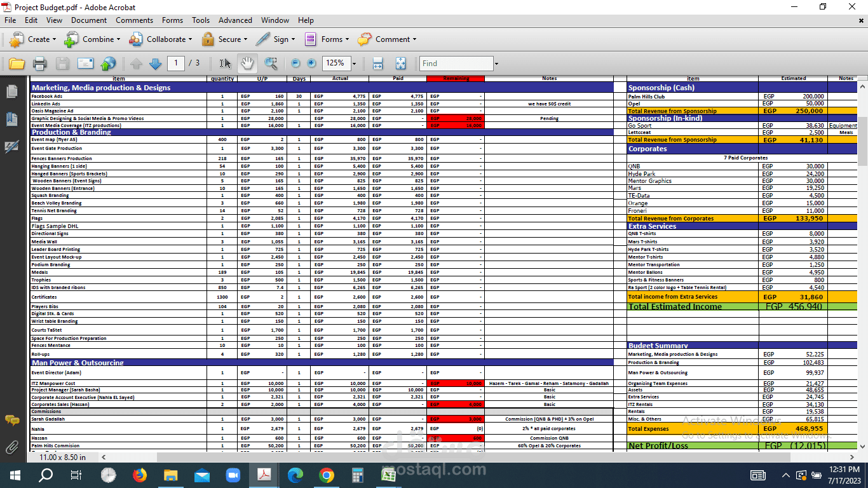Open Task View in the taskbar
The image size is (868, 488).
click(x=76, y=475)
